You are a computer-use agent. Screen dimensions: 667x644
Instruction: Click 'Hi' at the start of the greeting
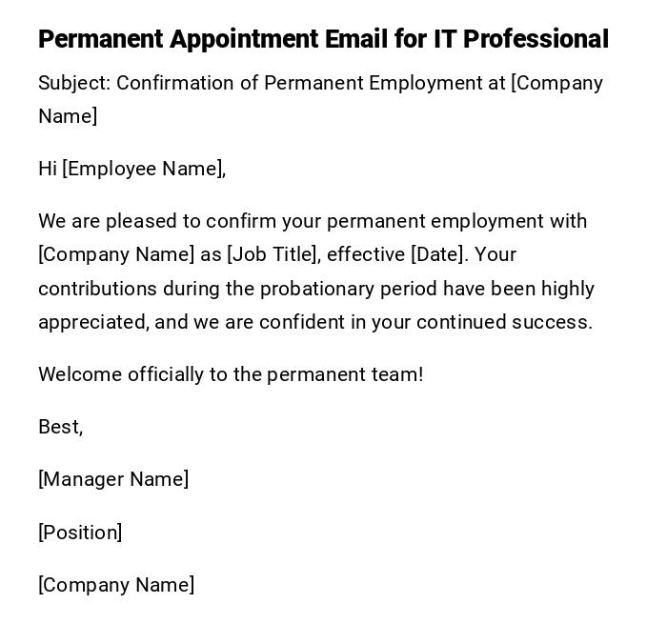point(48,169)
